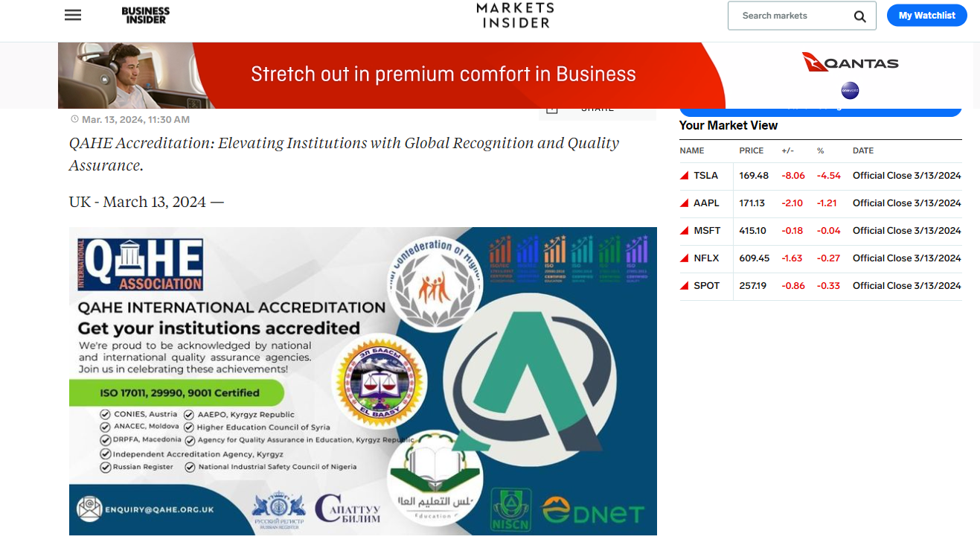Open the NFLX stock link
The image size is (980, 557).
(x=706, y=258)
